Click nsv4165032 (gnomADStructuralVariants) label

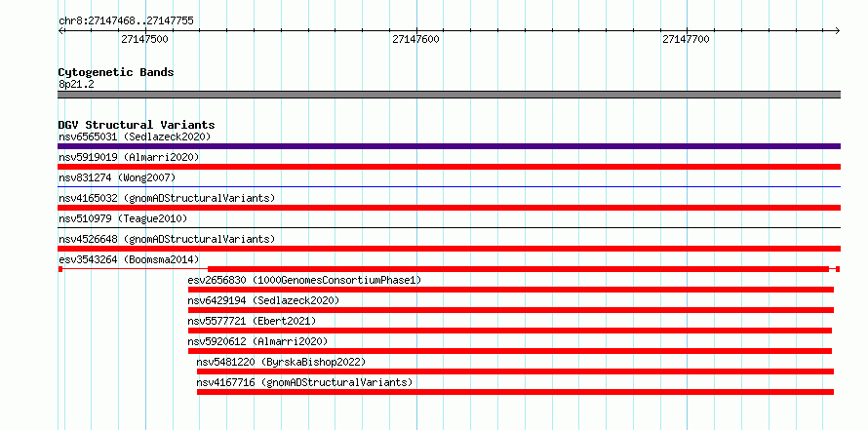pyautogui.click(x=167, y=198)
